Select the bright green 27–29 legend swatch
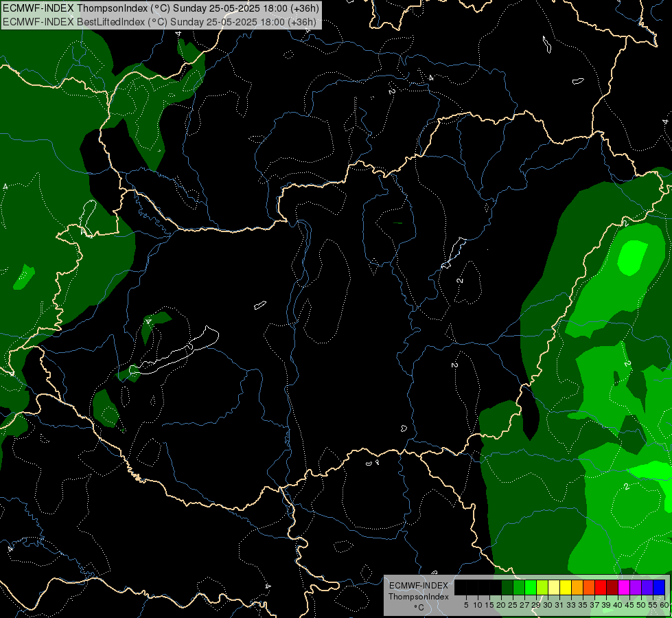 pyautogui.click(x=531, y=588)
